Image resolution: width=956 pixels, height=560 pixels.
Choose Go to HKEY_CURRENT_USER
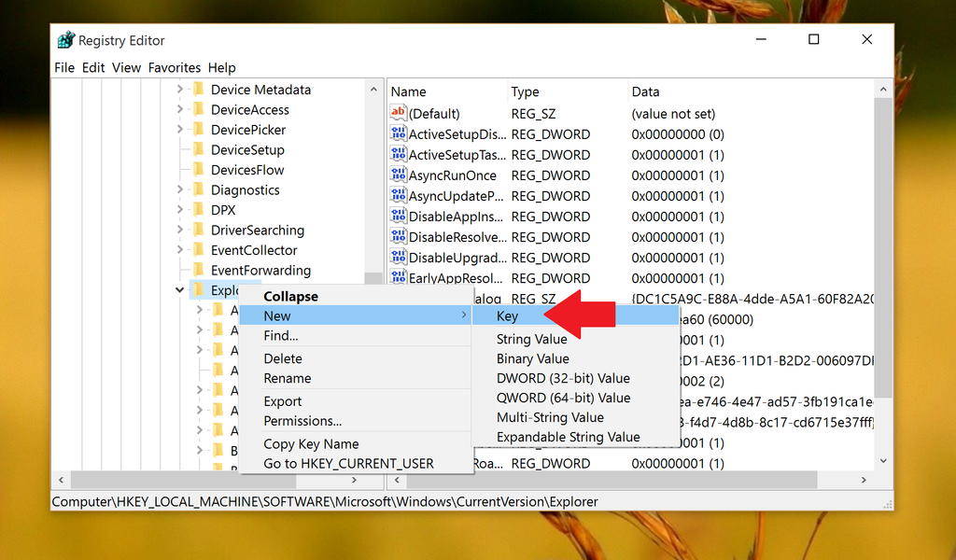(356, 463)
